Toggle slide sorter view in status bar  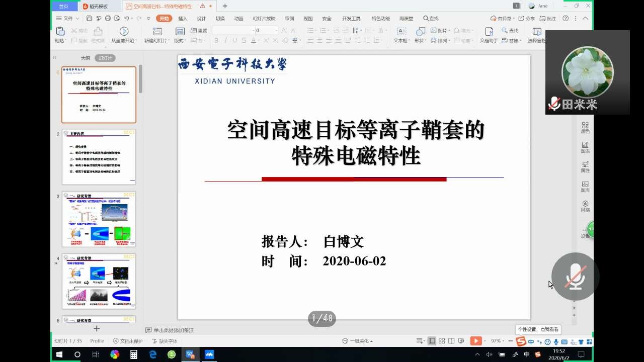pyautogui.click(x=441, y=341)
